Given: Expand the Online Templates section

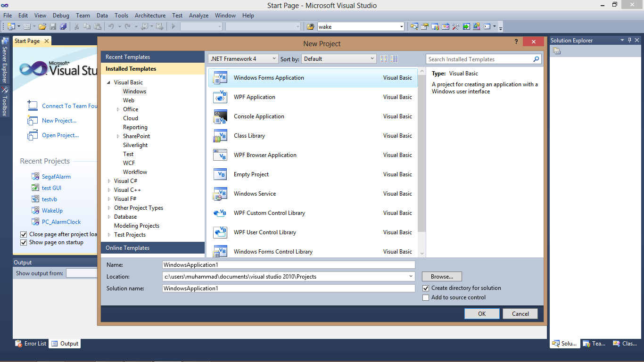Looking at the screenshot, I should click(153, 248).
